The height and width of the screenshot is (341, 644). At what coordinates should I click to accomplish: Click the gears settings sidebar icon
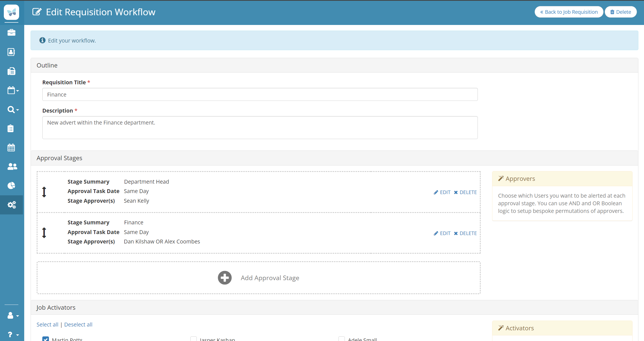12,205
